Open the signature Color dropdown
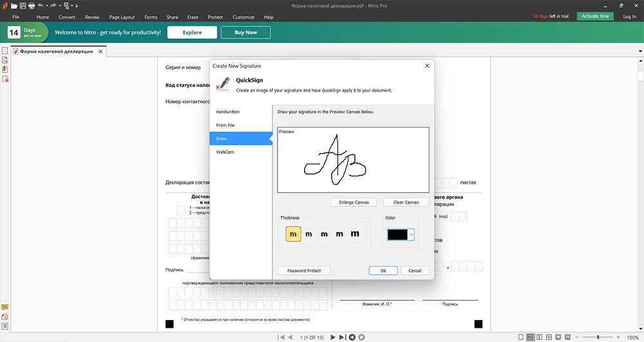 tap(412, 235)
